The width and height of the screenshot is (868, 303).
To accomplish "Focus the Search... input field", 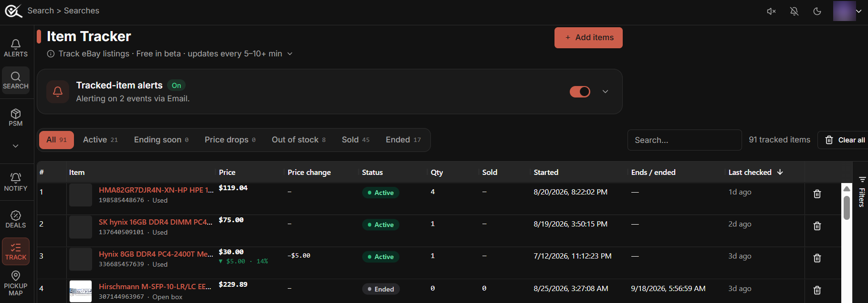I will 684,140.
